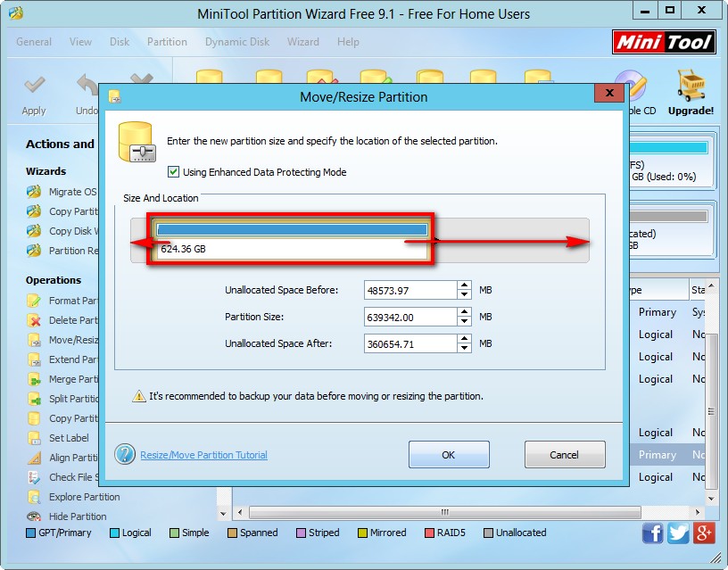Open the Dynamic Disk menu

click(238, 42)
